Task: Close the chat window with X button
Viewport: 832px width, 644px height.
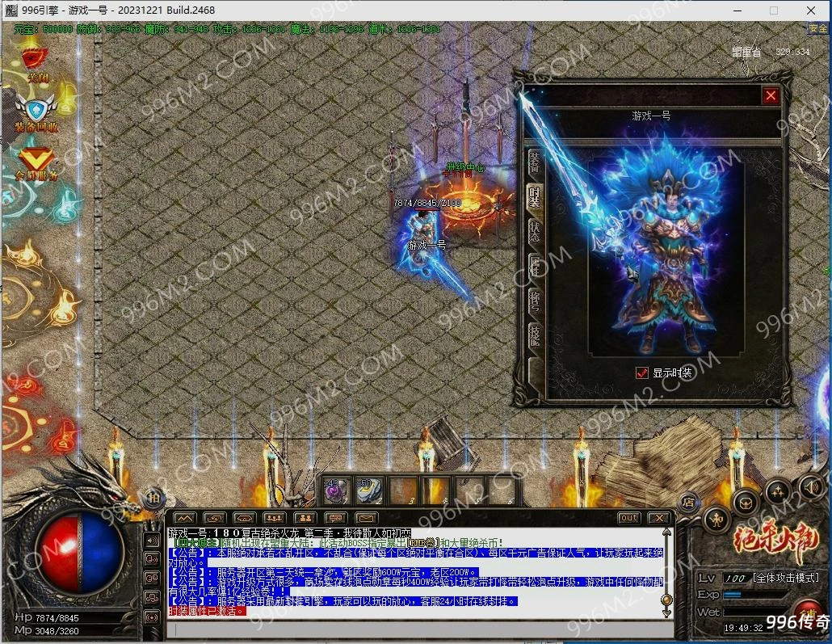Action: click(x=658, y=518)
